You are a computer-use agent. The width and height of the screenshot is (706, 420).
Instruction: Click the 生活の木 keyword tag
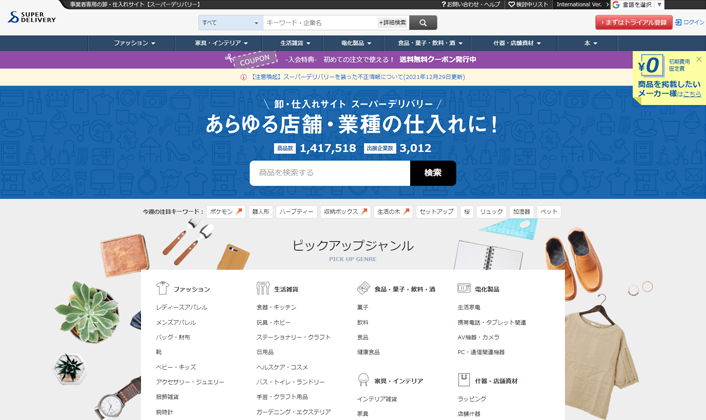[x=393, y=212]
